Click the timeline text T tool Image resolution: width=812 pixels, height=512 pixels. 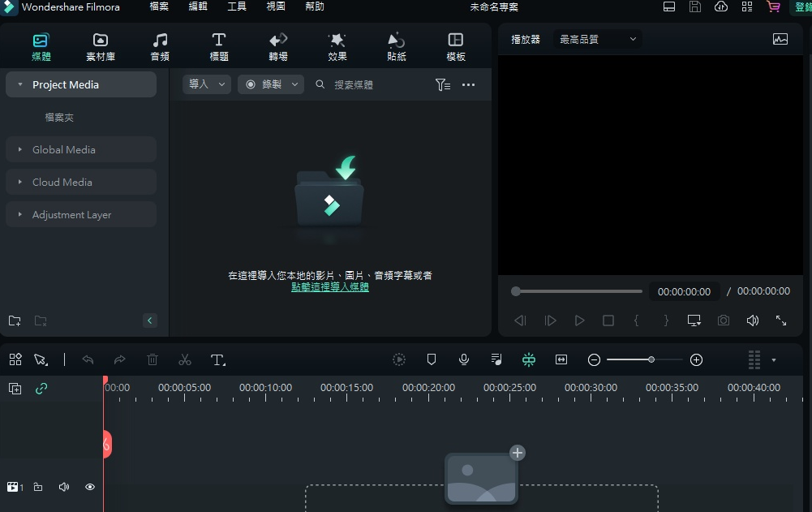click(218, 359)
